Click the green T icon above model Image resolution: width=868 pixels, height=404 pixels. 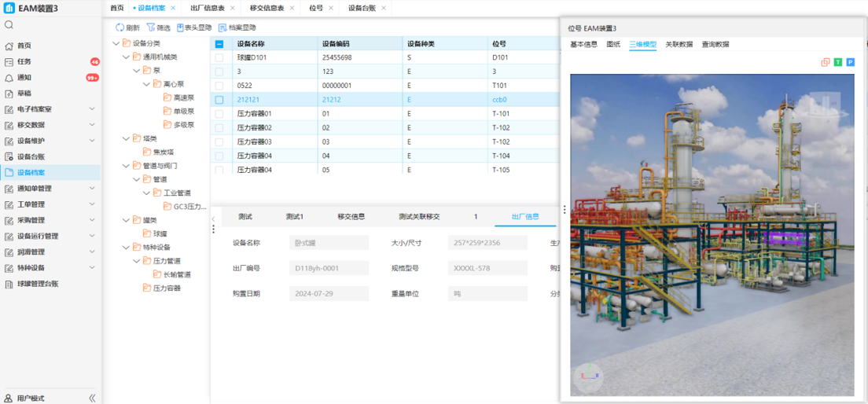838,63
